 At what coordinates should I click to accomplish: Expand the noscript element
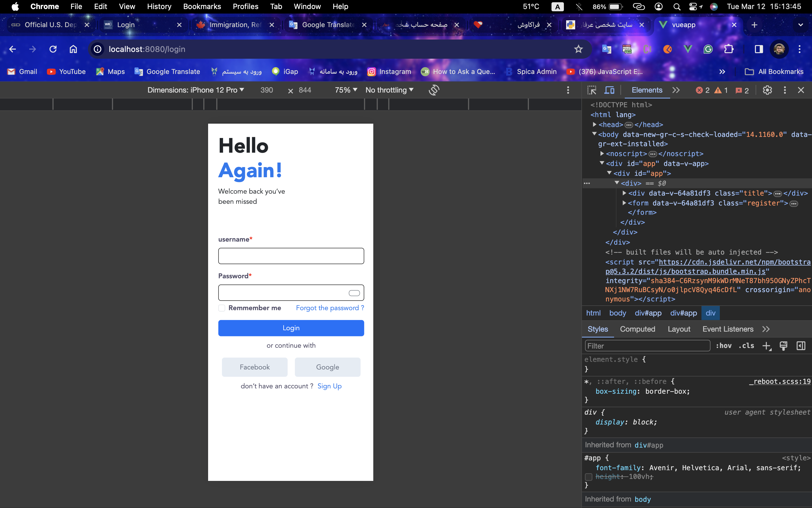click(x=602, y=154)
